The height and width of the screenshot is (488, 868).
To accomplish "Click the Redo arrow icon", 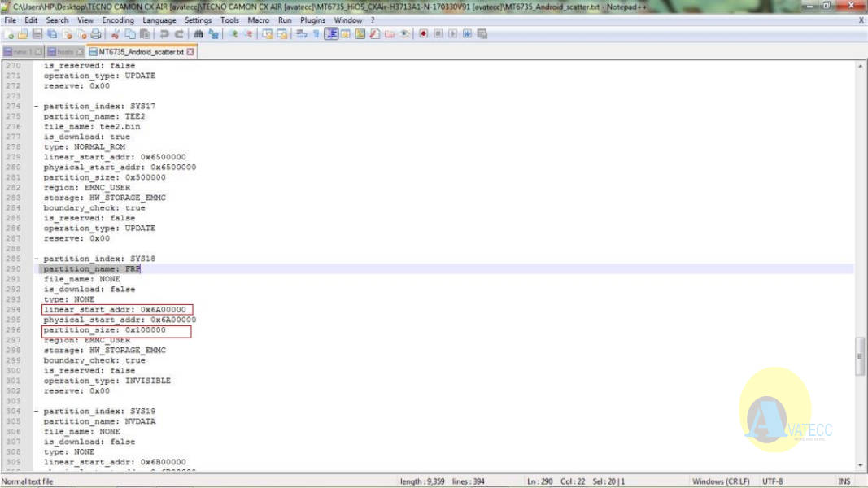I will click(x=179, y=34).
